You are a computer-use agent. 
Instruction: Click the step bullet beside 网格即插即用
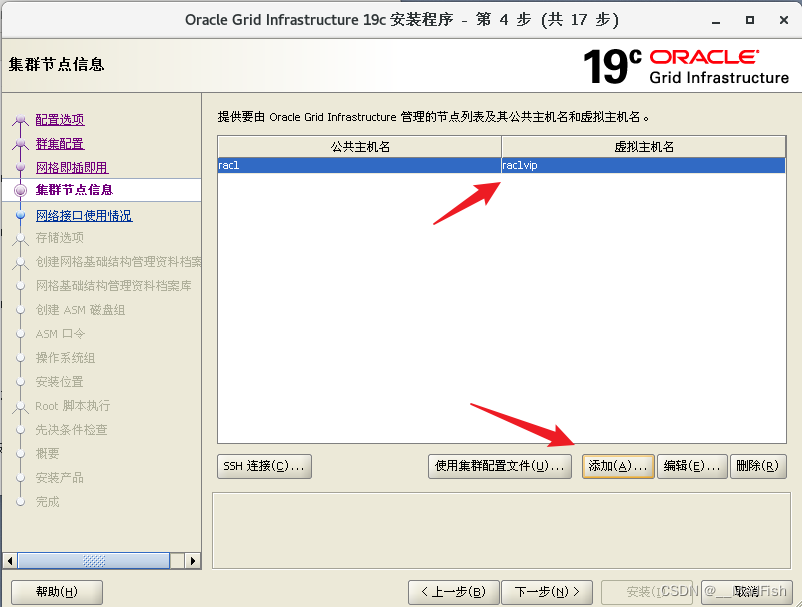(x=20, y=167)
